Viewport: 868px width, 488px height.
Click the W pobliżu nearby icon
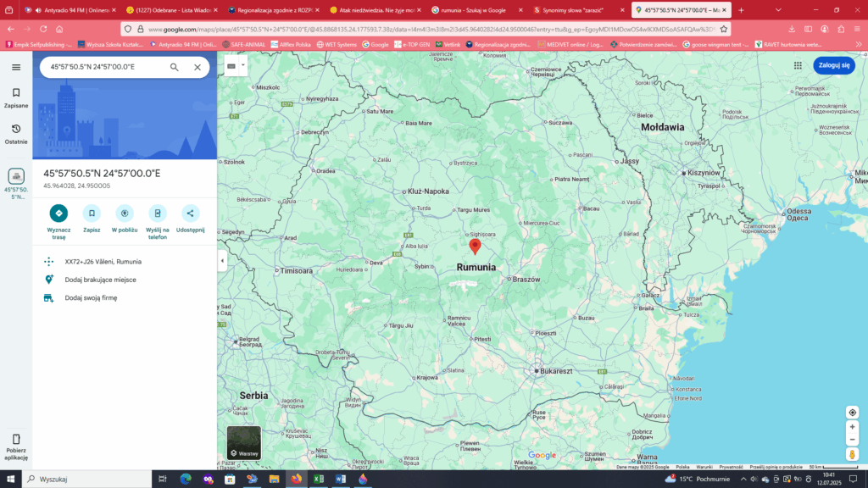125,213
